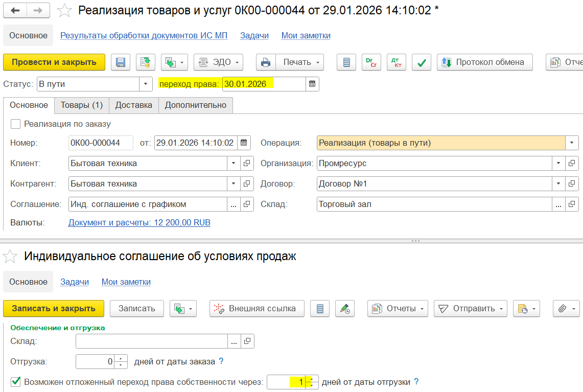Click the Номер input field
This screenshot has width=583, height=392.
(101, 143)
